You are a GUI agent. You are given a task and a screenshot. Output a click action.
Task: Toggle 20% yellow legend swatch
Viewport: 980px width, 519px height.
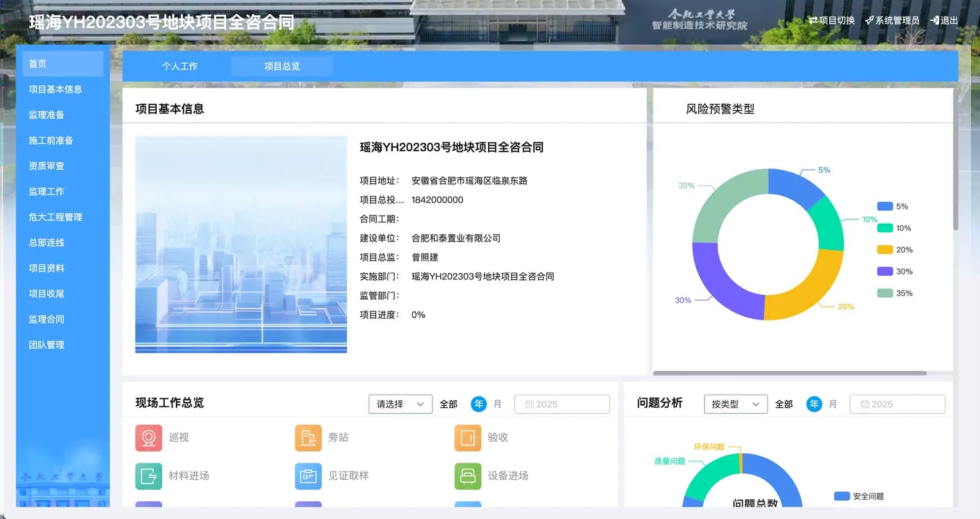[885, 250]
